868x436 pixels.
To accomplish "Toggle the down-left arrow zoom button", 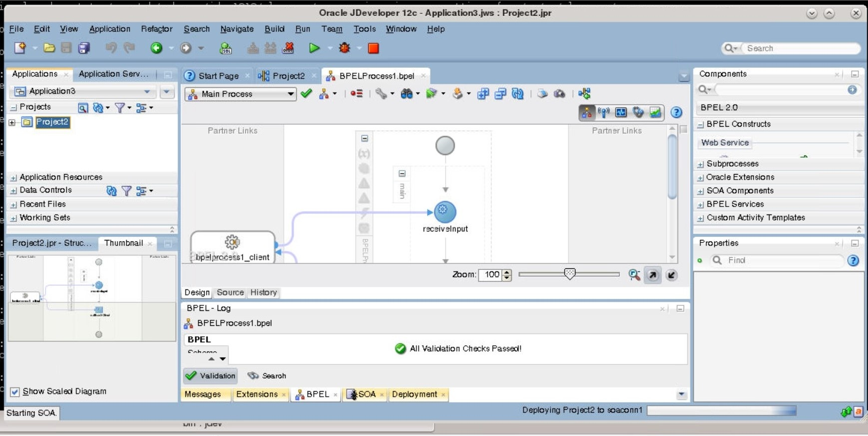I will [671, 275].
